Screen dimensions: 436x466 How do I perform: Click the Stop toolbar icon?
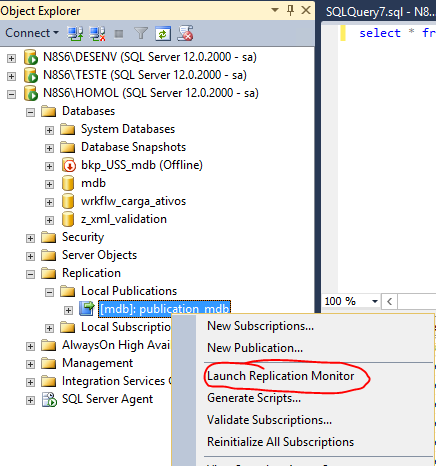[119, 34]
